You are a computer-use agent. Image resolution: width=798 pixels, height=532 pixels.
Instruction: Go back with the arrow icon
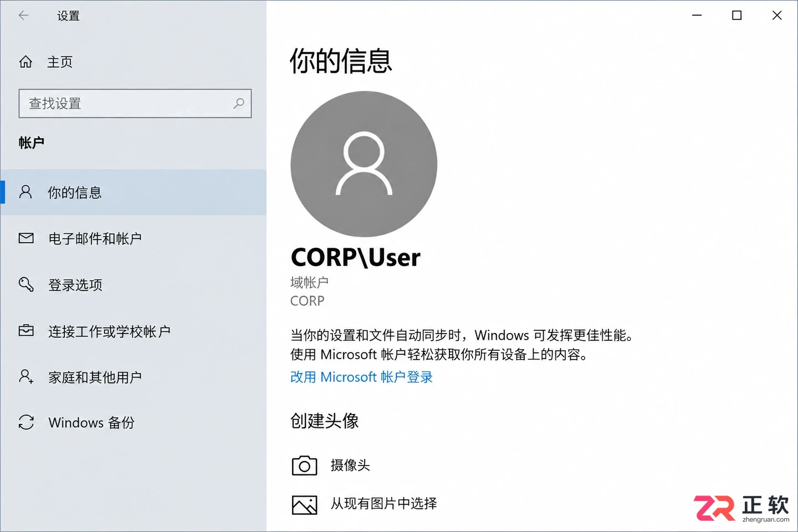[23, 16]
